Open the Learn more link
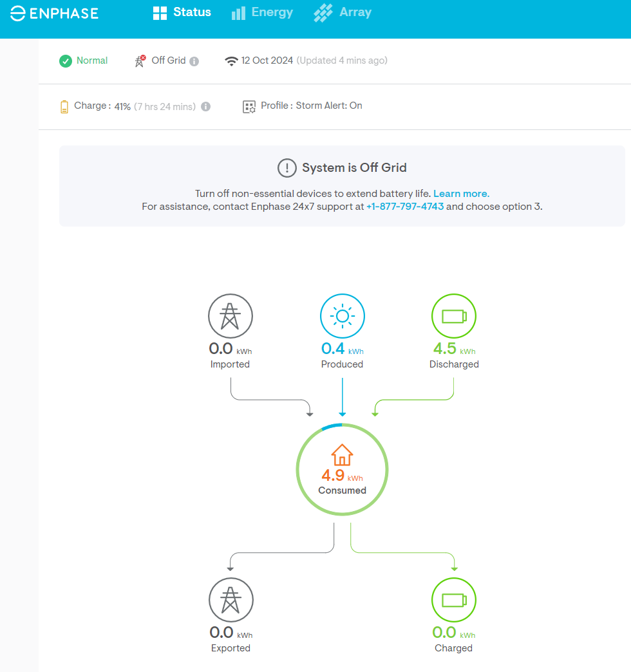The height and width of the screenshot is (672, 631). (x=461, y=194)
